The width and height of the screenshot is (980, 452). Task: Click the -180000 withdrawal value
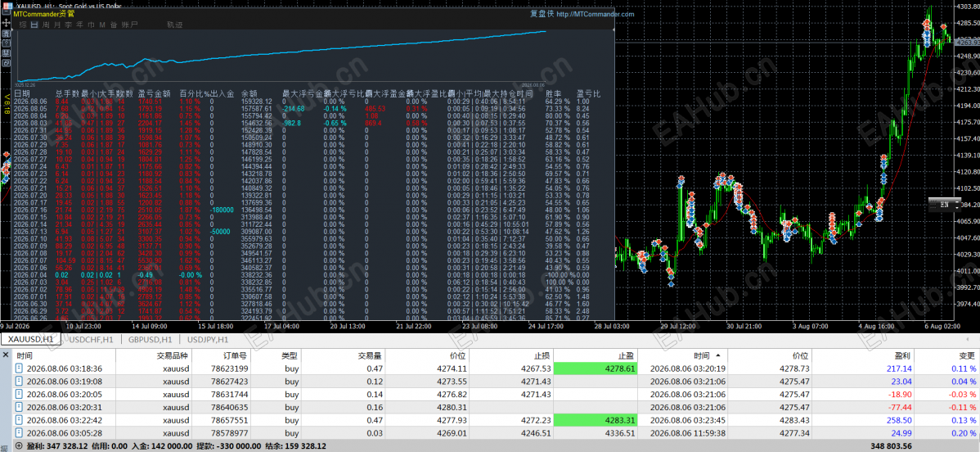[x=223, y=210]
